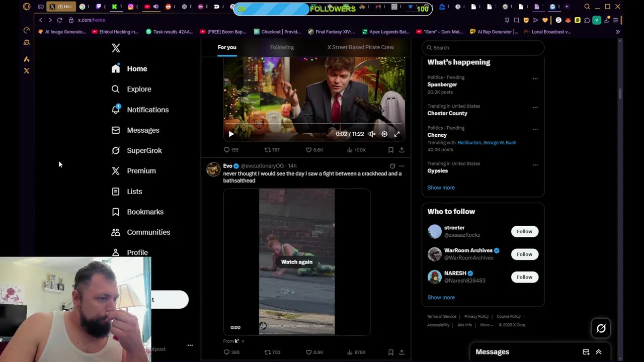Viewport: 644px width, 362px height.
Task: Open the Spanberger trending topic
Action: 442,84
